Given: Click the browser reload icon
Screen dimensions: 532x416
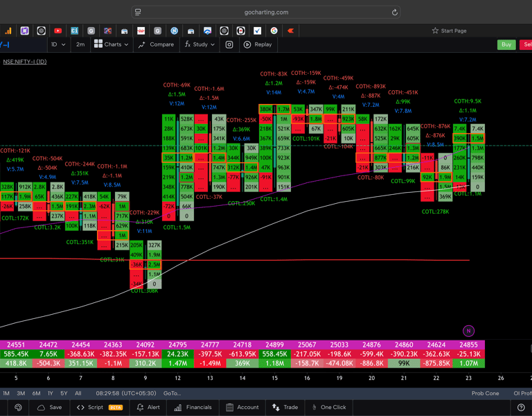Looking at the screenshot, I should [x=395, y=12].
